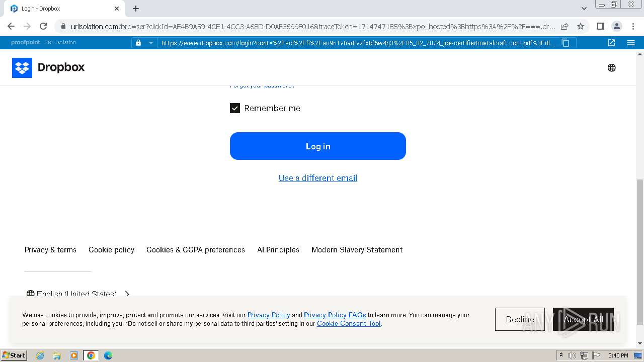Decline cookies button
Image resolution: width=644 pixels, height=362 pixels.
pyautogui.click(x=520, y=319)
